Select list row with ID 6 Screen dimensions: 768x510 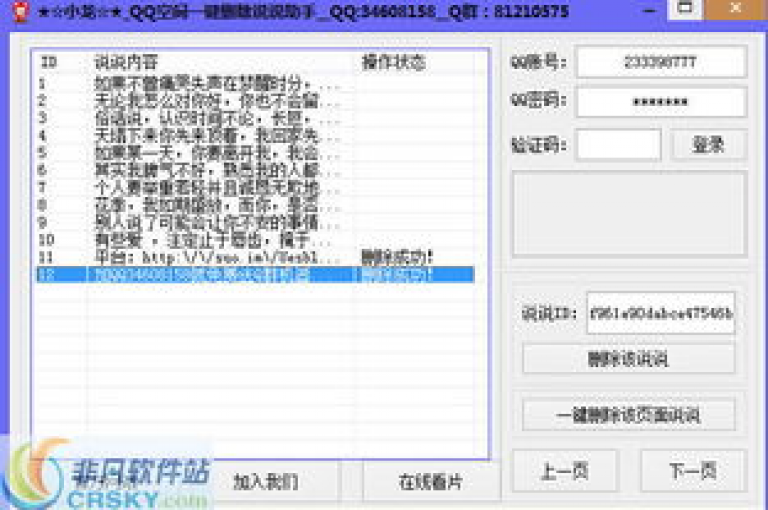(x=256, y=170)
